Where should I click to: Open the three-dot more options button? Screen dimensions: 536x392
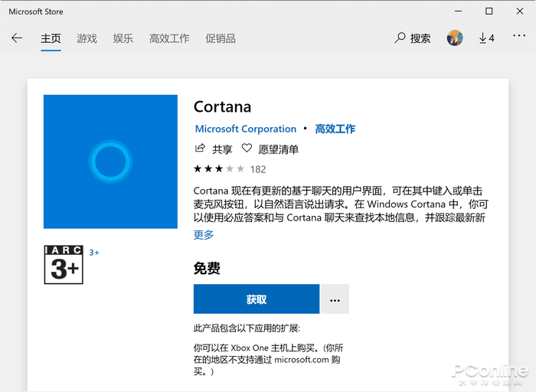335,299
